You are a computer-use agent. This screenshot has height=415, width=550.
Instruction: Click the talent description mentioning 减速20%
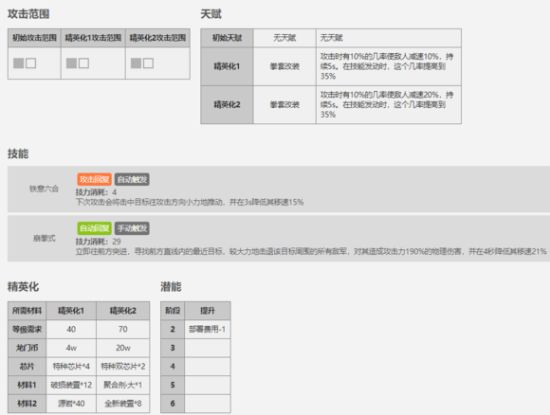(389, 105)
